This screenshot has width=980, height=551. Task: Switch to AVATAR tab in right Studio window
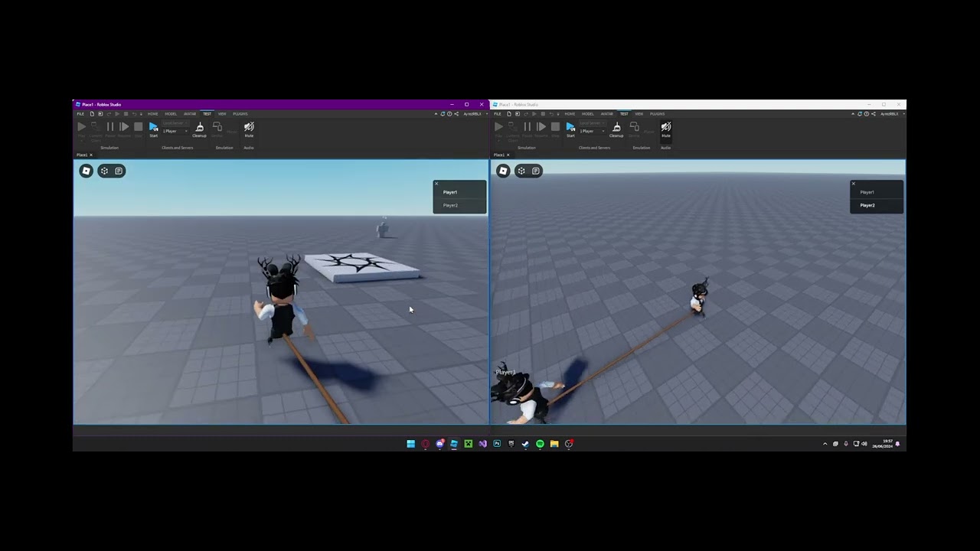607,114
